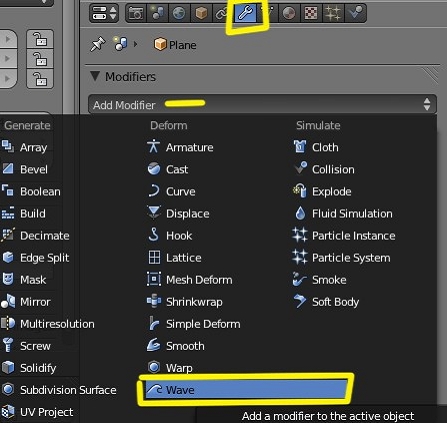Expand the middle arrow row in outliner
The image size is (447, 423).
7,59
